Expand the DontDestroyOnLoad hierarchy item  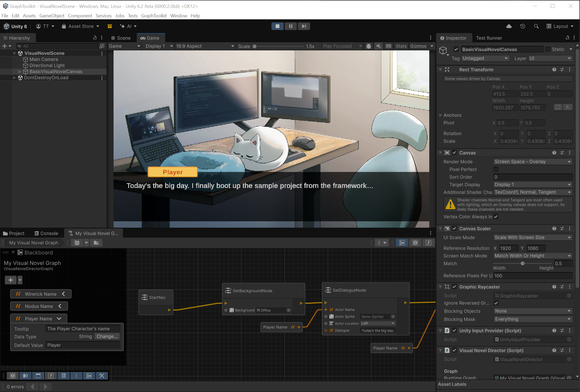tap(15, 78)
